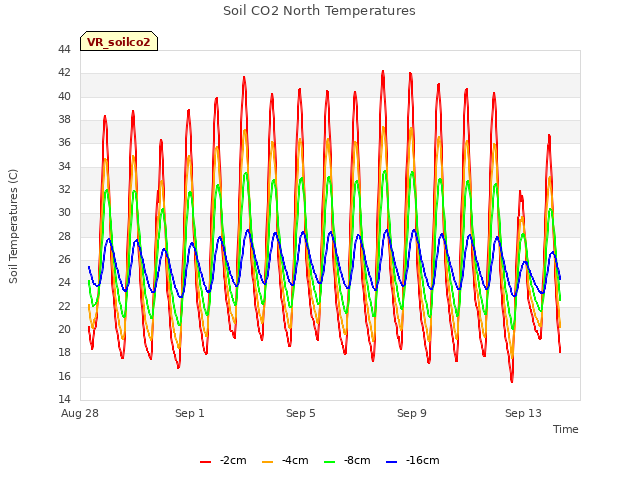
Task: Click the 34 y-axis tick label
Action: pyautogui.click(x=64, y=166)
